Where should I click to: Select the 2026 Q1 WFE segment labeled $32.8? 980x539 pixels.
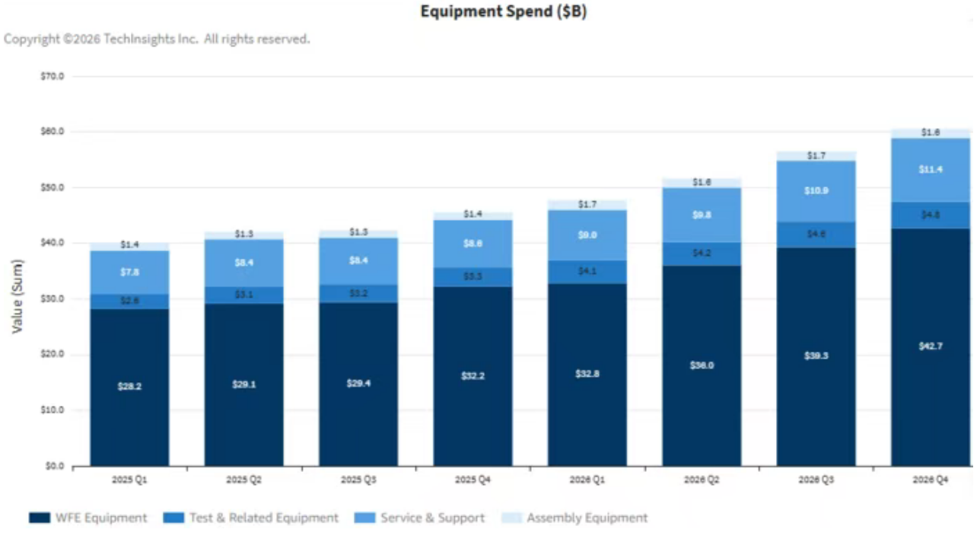[x=587, y=375]
